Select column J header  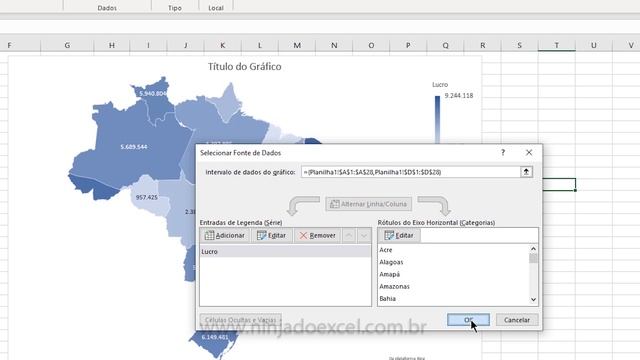[185, 45]
